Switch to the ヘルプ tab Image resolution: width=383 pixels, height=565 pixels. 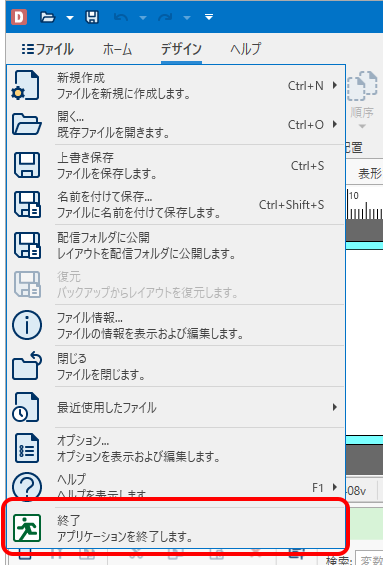(x=246, y=49)
